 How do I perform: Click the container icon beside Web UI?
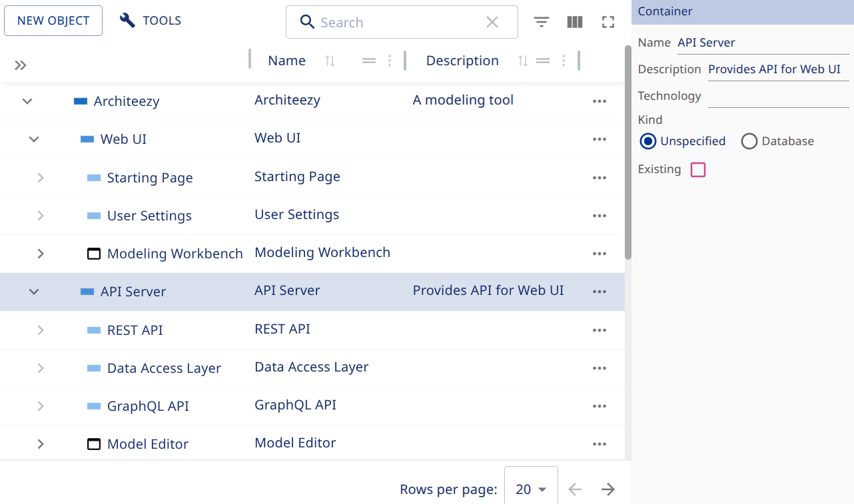pos(87,138)
